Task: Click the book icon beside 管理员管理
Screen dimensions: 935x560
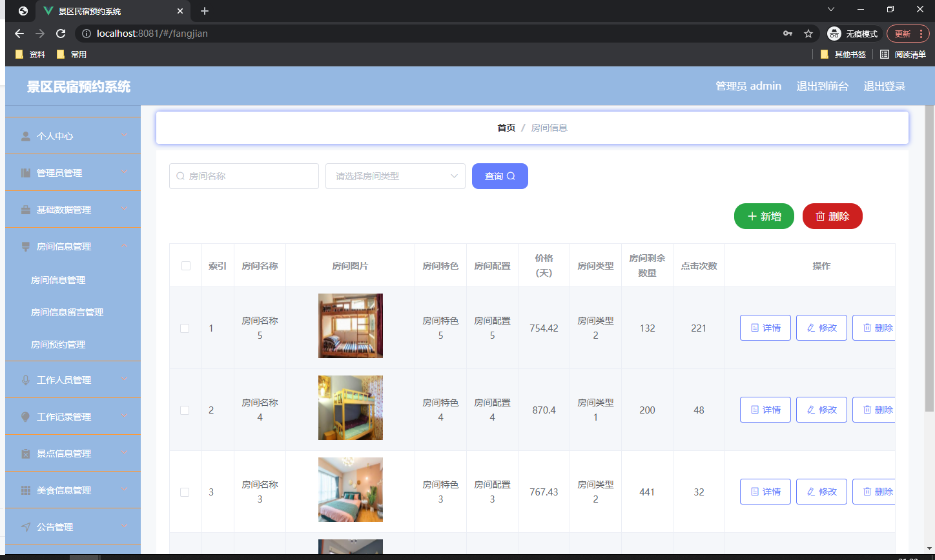Action: coord(26,173)
